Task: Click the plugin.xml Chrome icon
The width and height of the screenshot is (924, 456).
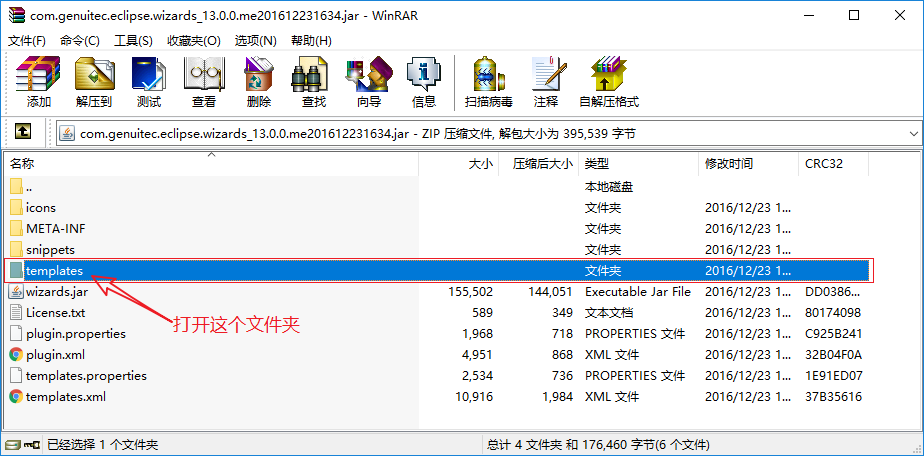Action: coord(16,355)
